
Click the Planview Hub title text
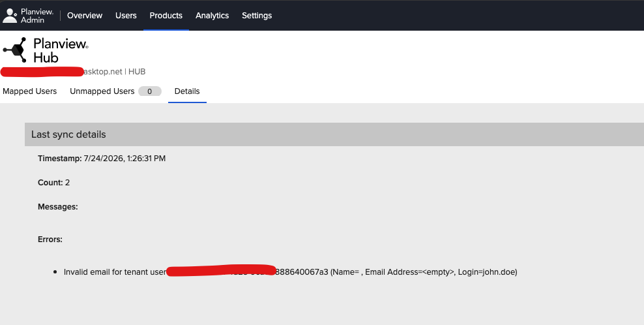61,50
